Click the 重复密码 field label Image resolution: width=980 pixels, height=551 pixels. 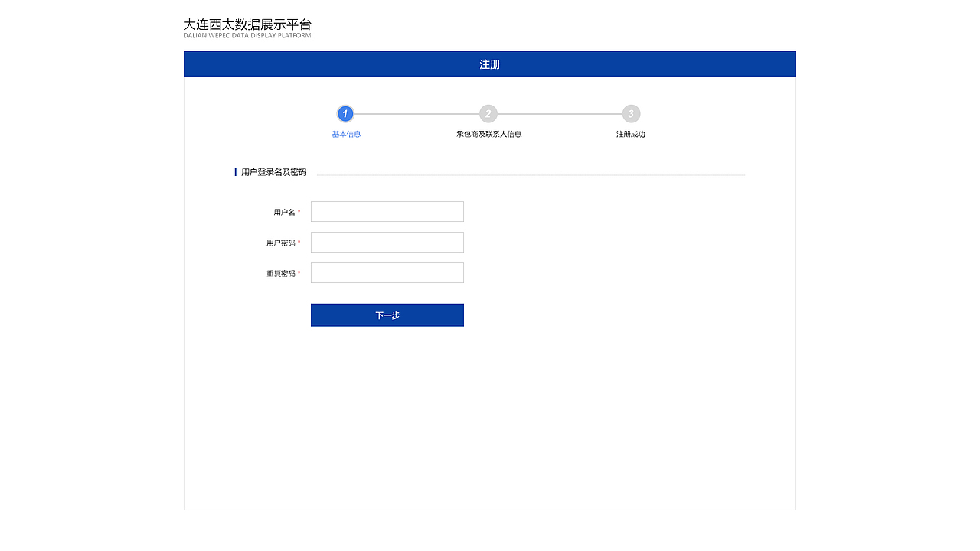tap(281, 273)
